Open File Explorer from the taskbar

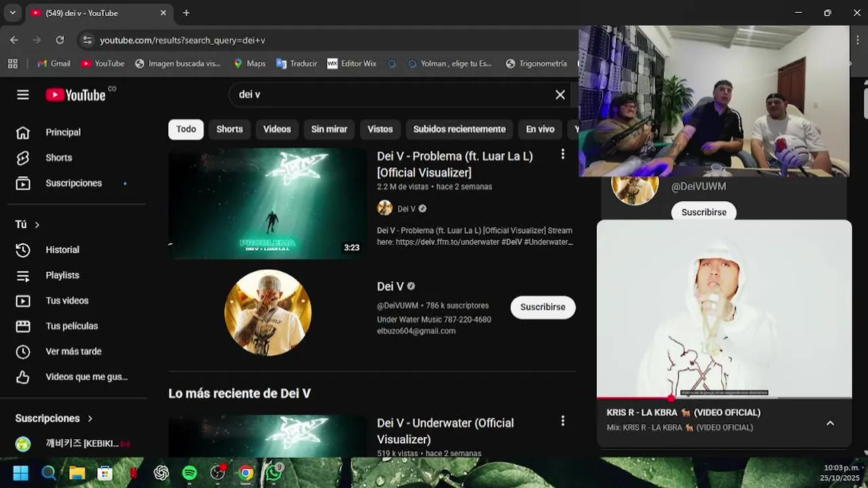[77, 473]
